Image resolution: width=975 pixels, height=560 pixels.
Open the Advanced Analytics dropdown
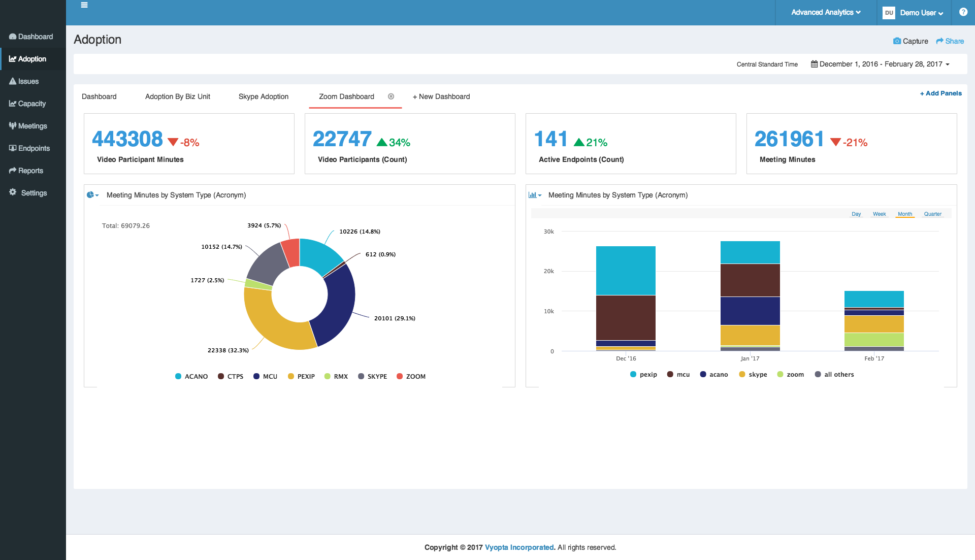click(x=826, y=12)
